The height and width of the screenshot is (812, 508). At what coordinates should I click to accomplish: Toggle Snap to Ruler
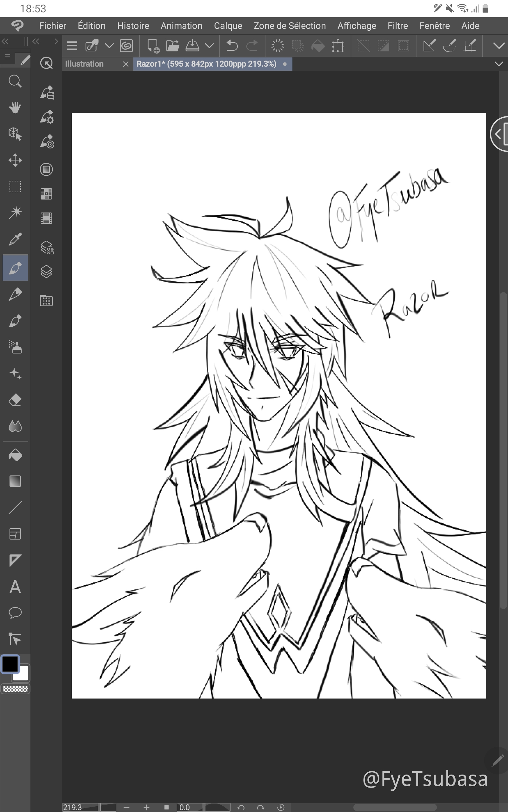coord(429,46)
